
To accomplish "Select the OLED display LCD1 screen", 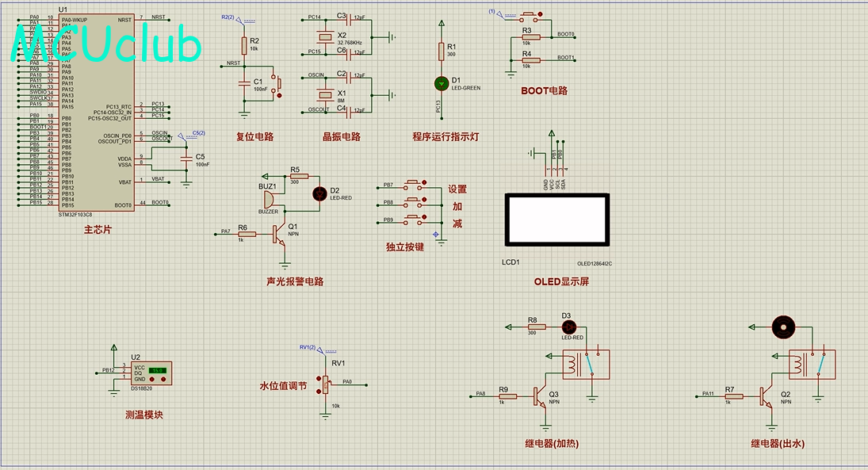I will [557, 220].
